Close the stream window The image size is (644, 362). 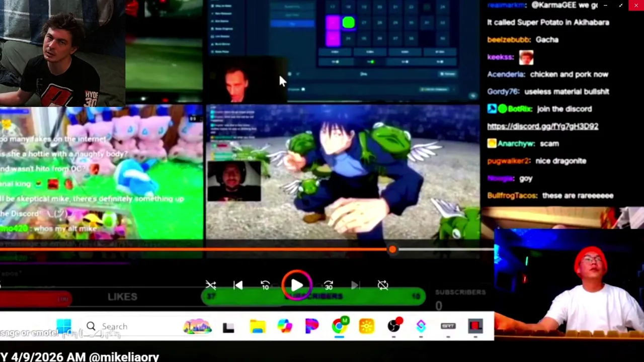pos(636,6)
